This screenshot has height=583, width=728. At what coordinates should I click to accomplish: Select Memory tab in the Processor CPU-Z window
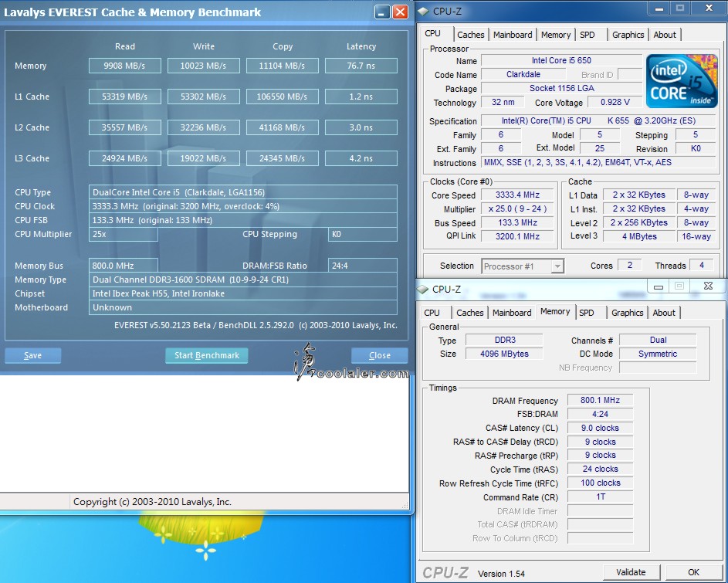coord(556,35)
